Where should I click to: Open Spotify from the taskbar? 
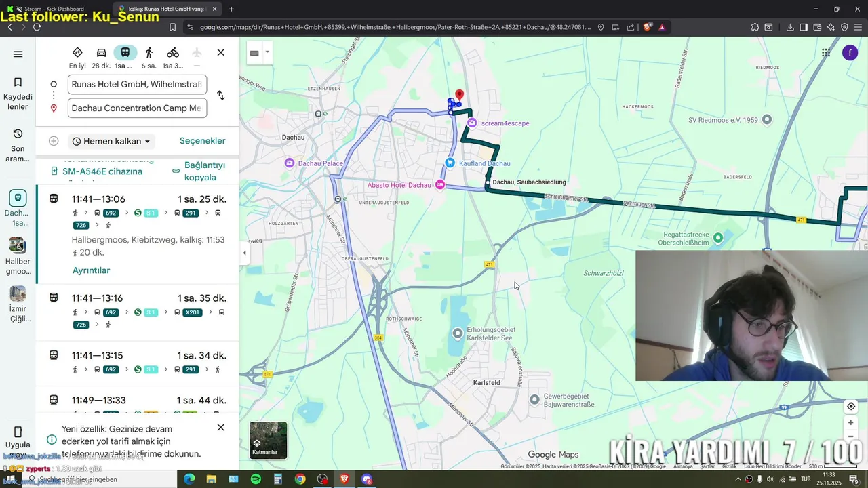coord(256,479)
